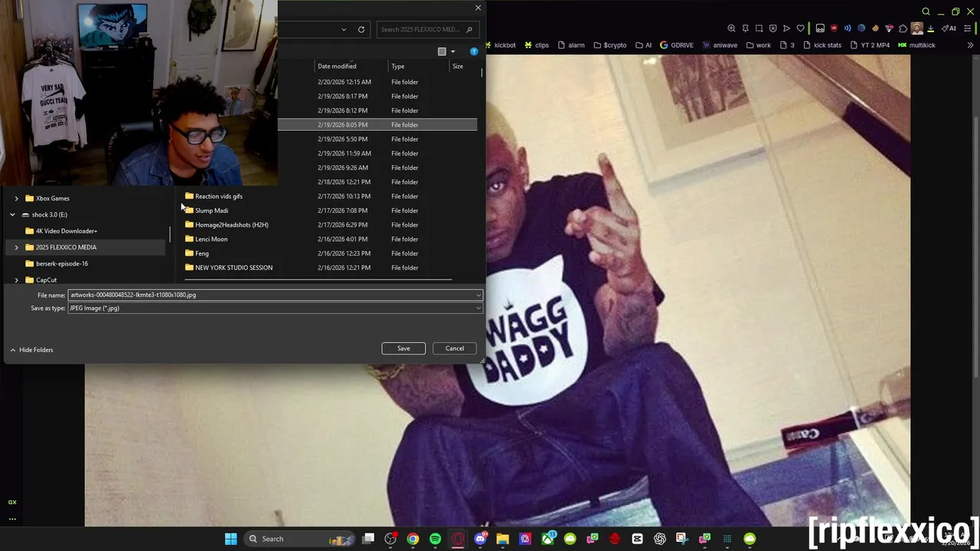The width and height of the screenshot is (980, 551).
Task: Open the work bookmarks folder
Action: pos(759,45)
